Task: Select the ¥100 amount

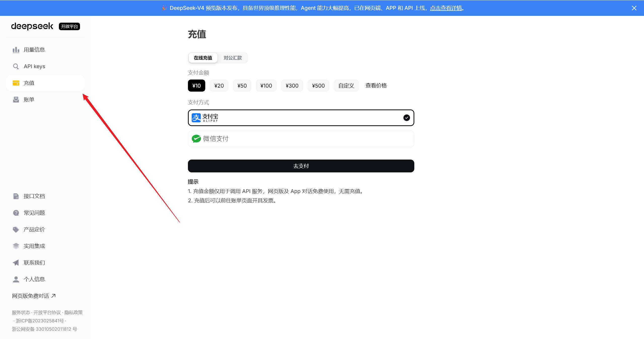Action: click(x=266, y=86)
